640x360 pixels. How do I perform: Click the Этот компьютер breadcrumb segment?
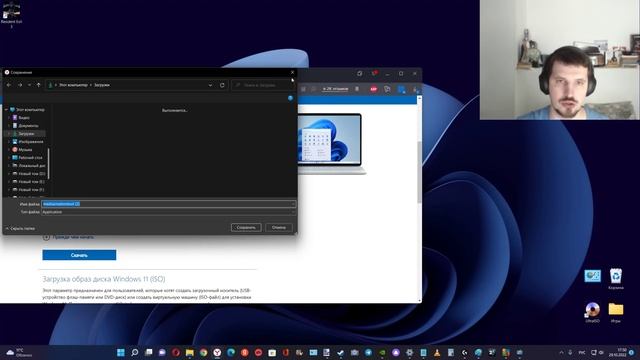click(73, 85)
